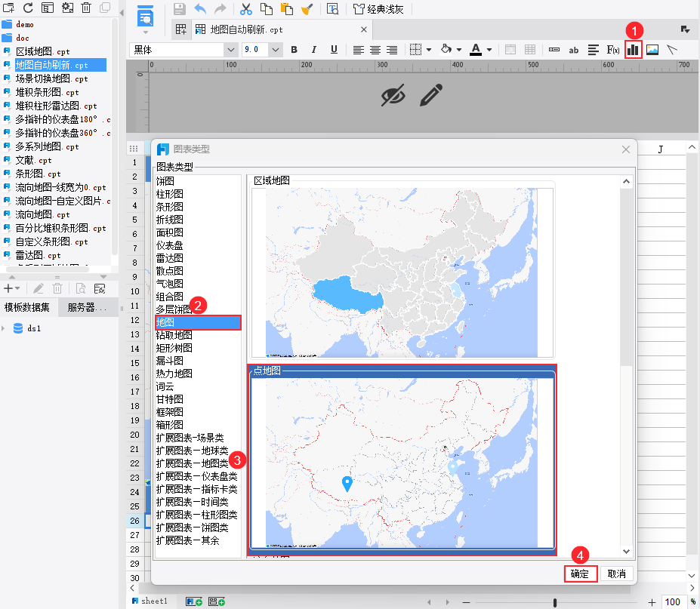Screen dimensions: 700x609
Task: Open 区域地图.cpt in file tree
Action: pos(43,51)
